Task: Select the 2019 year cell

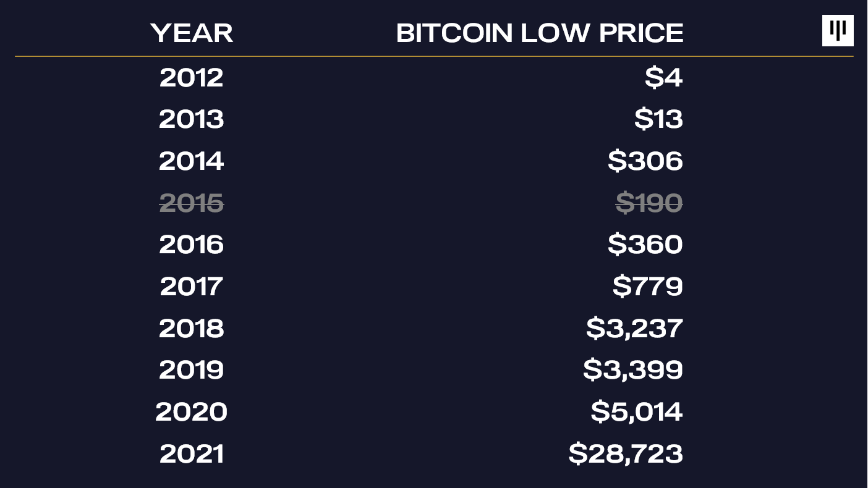Action: click(192, 369)
